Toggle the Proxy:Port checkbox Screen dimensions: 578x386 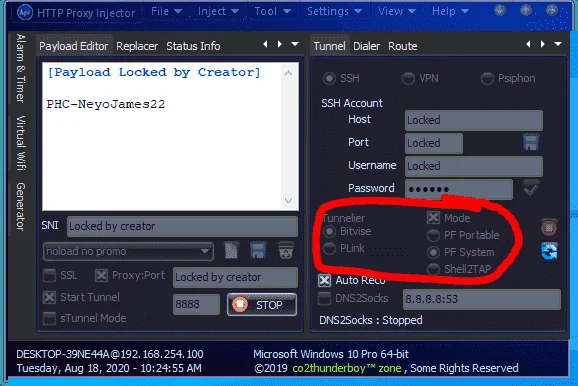[x=101, y=275]
